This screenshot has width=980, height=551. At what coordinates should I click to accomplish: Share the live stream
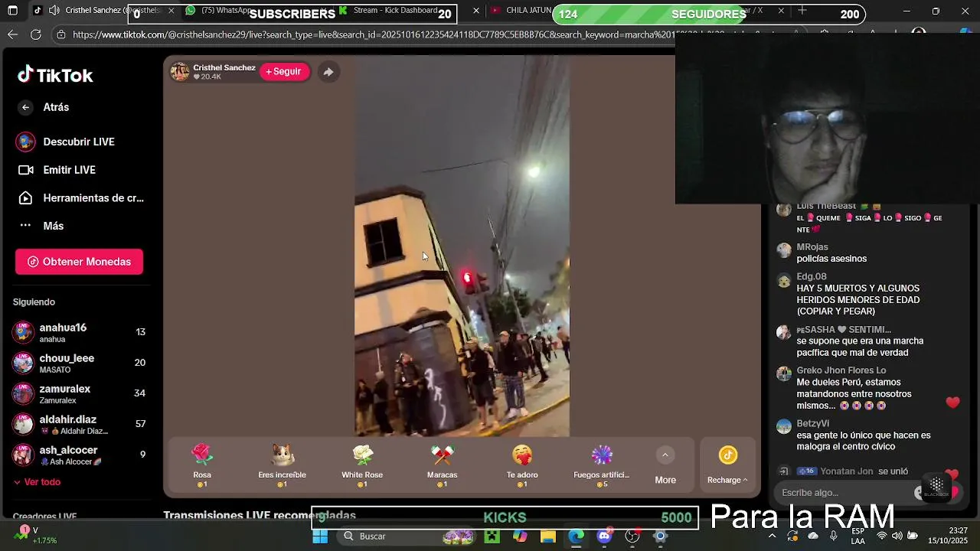coord(328,71)
